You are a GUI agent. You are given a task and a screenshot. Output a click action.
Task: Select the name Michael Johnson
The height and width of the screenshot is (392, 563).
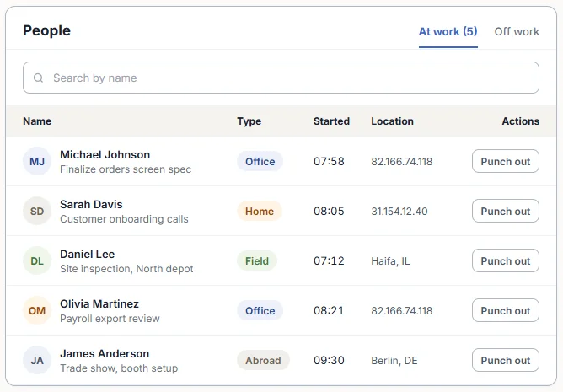[105, 154]
